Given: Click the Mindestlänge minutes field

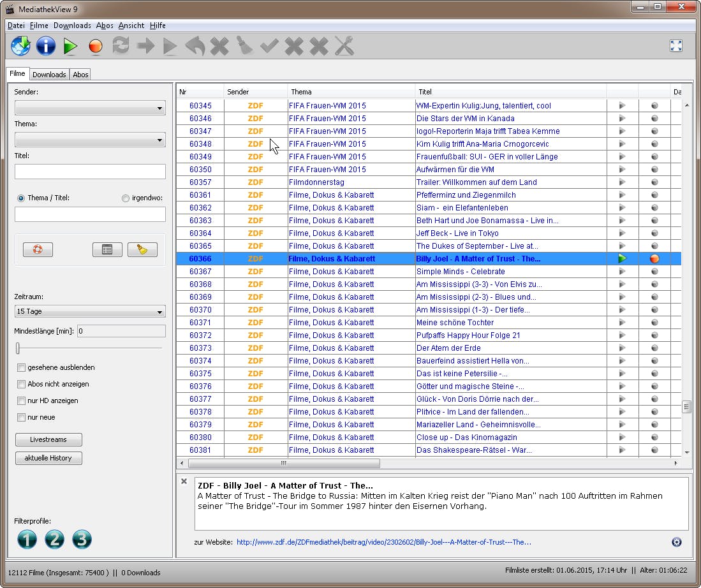Looking at the screenshot, I should [x=121, y=331].
